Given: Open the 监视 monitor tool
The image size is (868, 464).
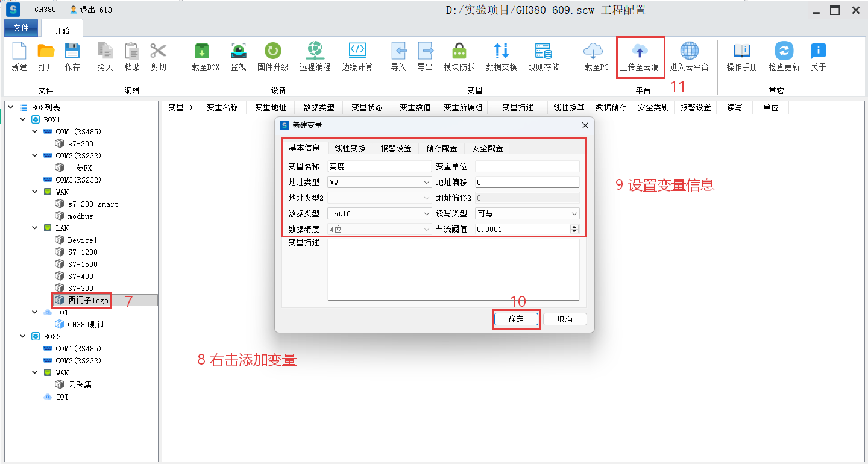Looking at the screenshot, I should coord(239,51).
